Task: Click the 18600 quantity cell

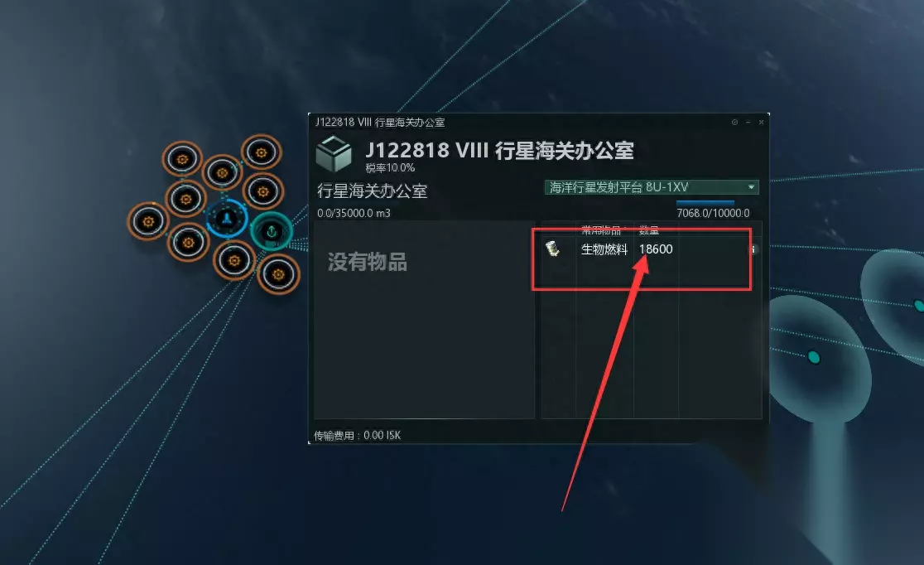Action: click(x=656, y=249)
